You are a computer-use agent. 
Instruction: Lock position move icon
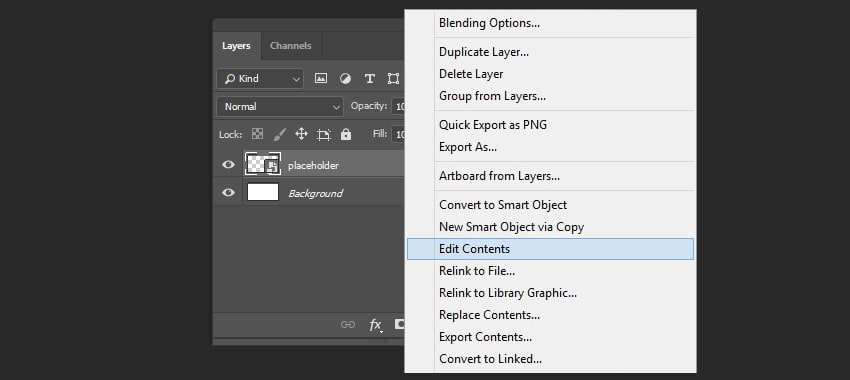pos(301,134)
